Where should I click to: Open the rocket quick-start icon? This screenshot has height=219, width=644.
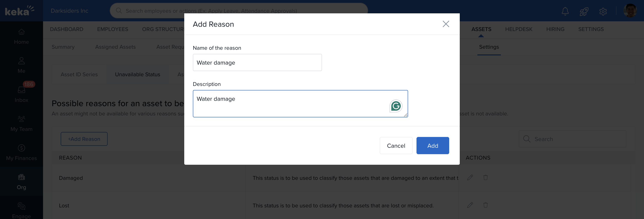pos(584,11)
